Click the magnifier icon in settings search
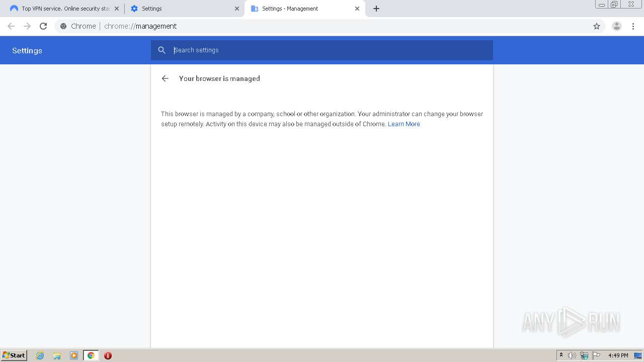Screen dimensions: 644x362 pyautogui.click(x=162, y=50)
